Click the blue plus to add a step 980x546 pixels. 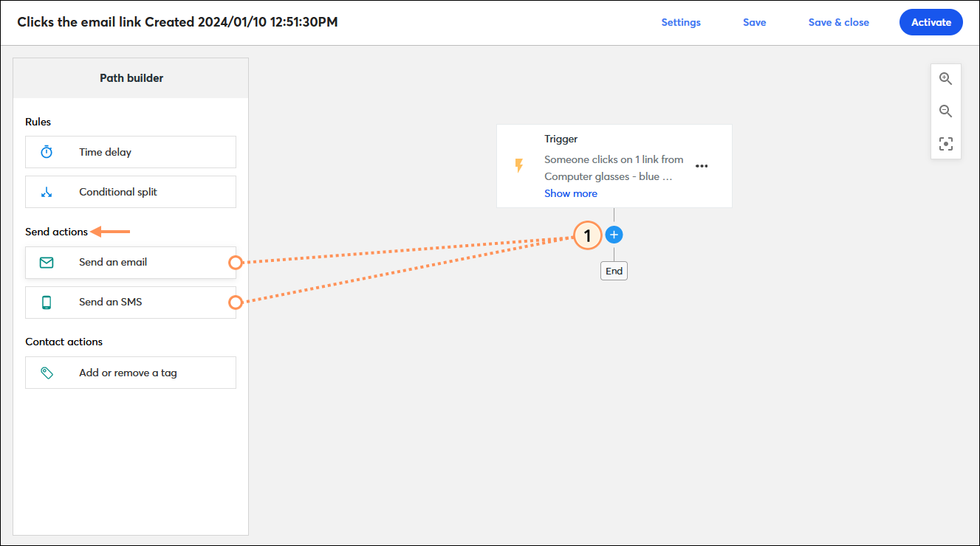pos(614,234)
